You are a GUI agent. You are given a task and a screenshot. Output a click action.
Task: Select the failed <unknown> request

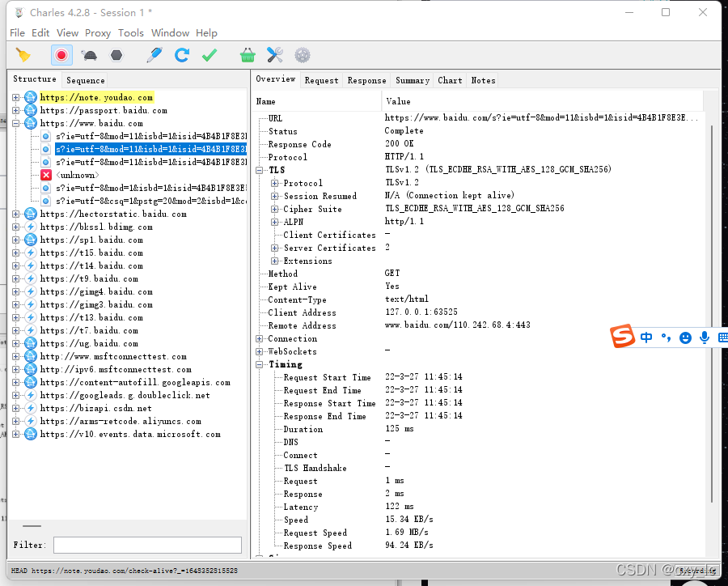coord(78,175)
